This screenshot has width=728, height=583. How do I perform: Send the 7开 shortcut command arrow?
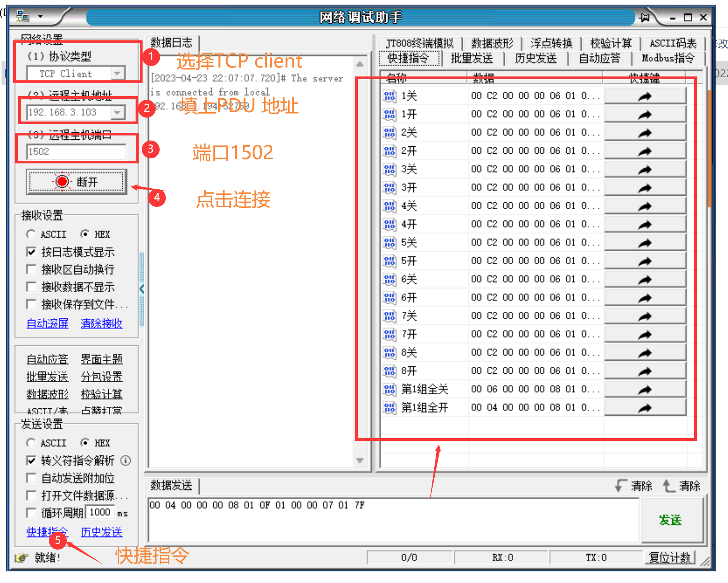[645, 335]
